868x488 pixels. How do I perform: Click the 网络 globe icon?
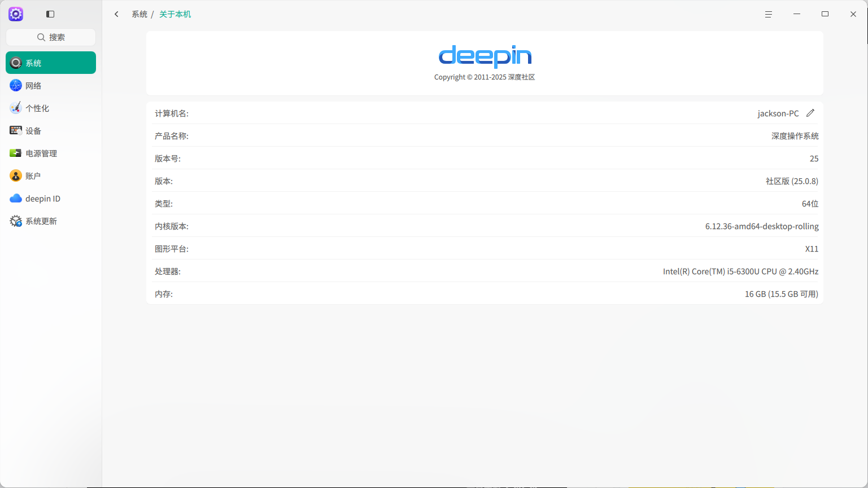pos(16,85)
